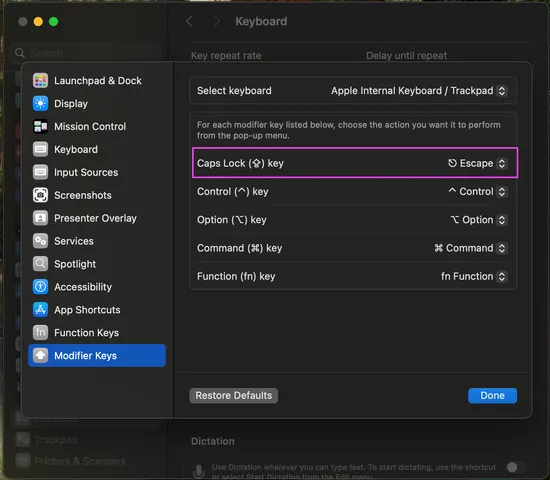Click the Function Keys fn icon
Screen dimensions: 550x480
pos(40,333)
